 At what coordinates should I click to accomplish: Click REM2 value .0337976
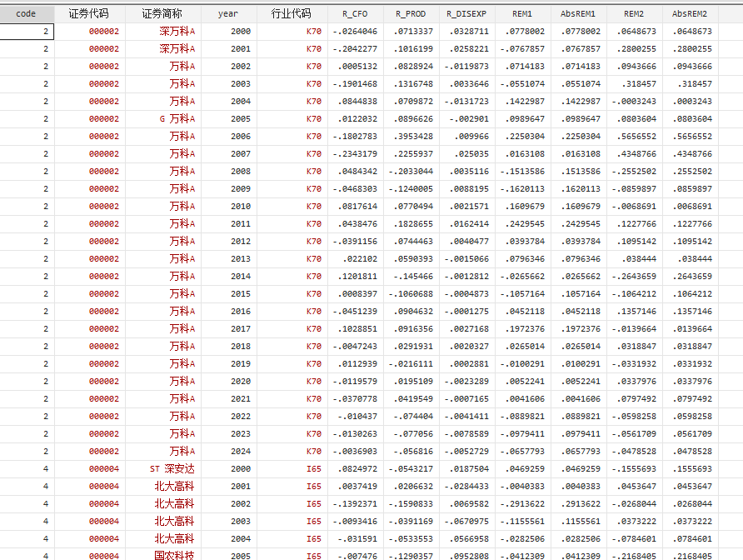coord(636,382)
